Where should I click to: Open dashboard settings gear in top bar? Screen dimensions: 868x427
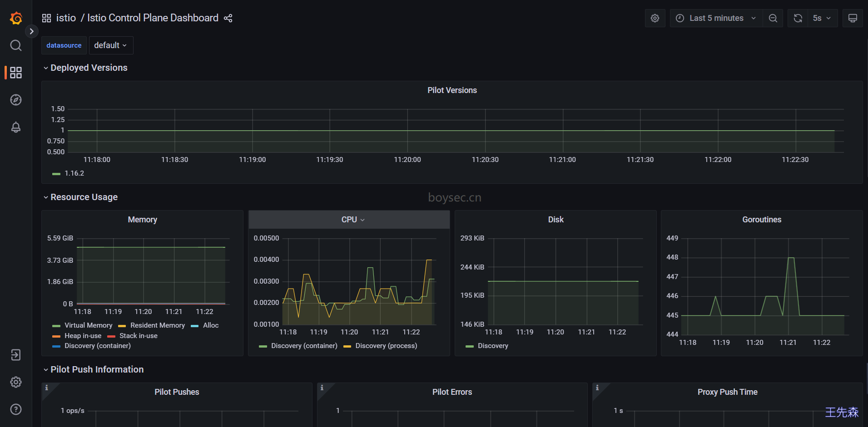pyautogui.click(x=655, y=18)
